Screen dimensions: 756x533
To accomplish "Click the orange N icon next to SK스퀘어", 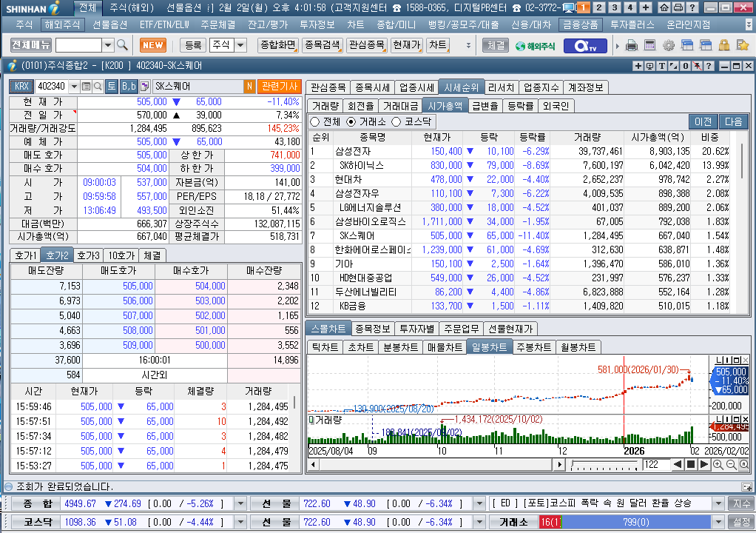I will coord(249,87).
